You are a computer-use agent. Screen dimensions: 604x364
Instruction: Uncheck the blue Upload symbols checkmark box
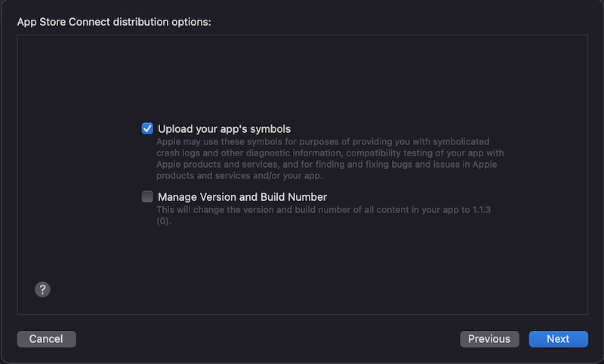point(147,128)
